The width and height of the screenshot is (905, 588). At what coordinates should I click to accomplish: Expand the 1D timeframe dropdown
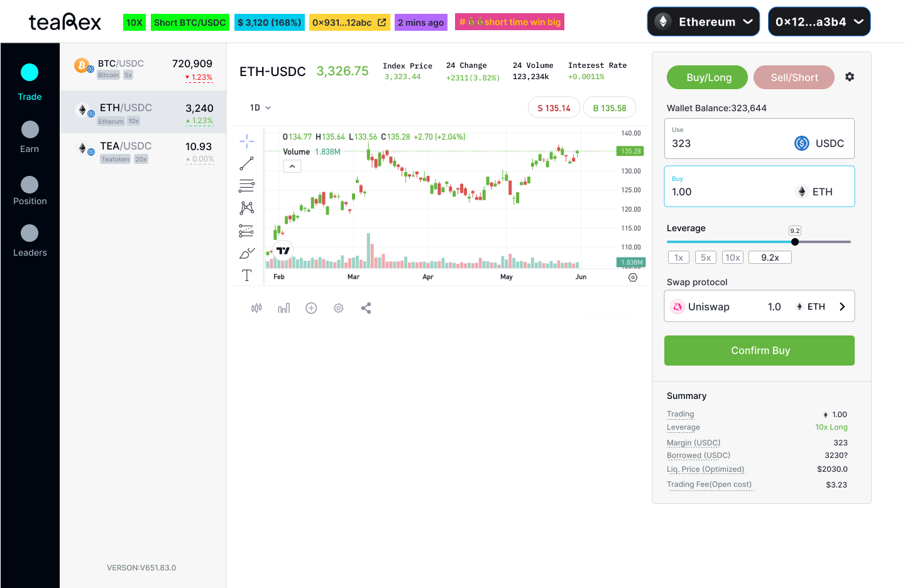[x=260, y=108]
